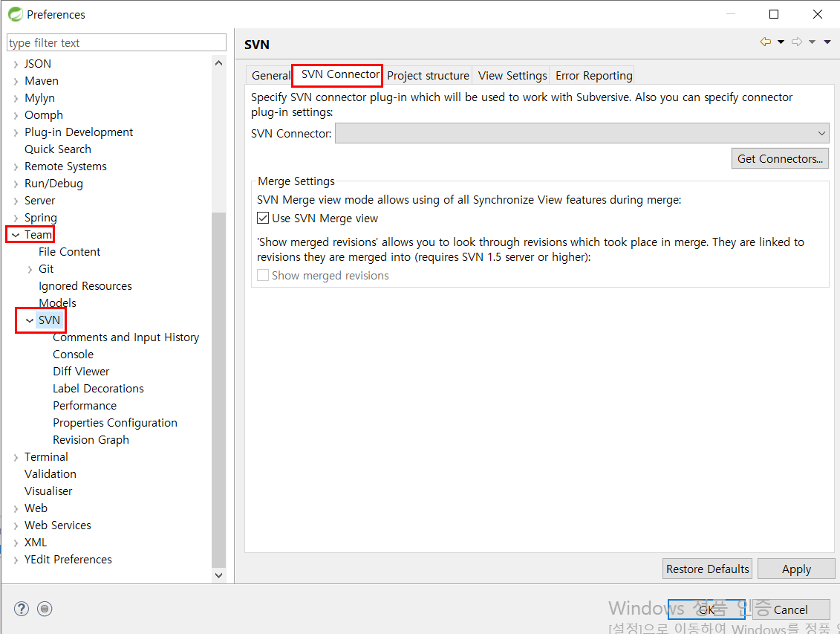
Task: Toggle the Use SVN Merge view checkbox
Action: (263, 218)
